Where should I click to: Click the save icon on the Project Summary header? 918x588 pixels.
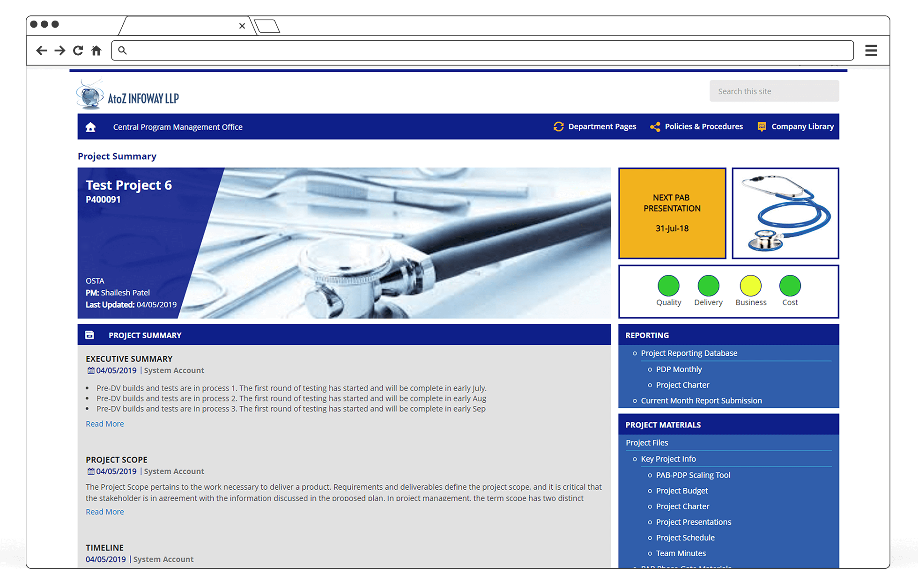[x=89, y=335]
